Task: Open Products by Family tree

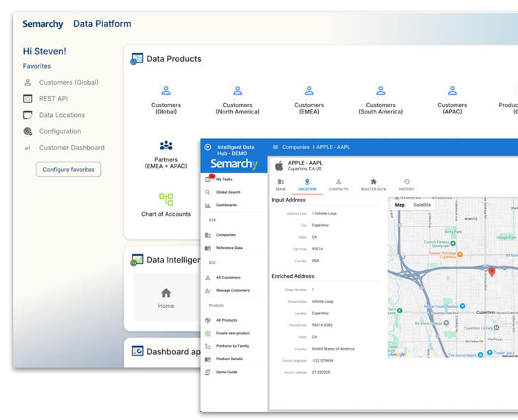Action: pyautogui.click(x=232, y=346)
